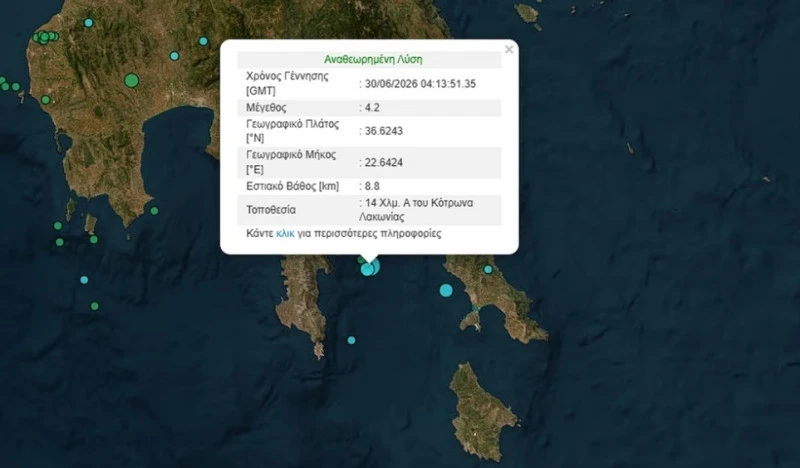This screenshot has width=800, height=468.
Task: Open the 'κλικ' link for more information
Action: (285, 234)
